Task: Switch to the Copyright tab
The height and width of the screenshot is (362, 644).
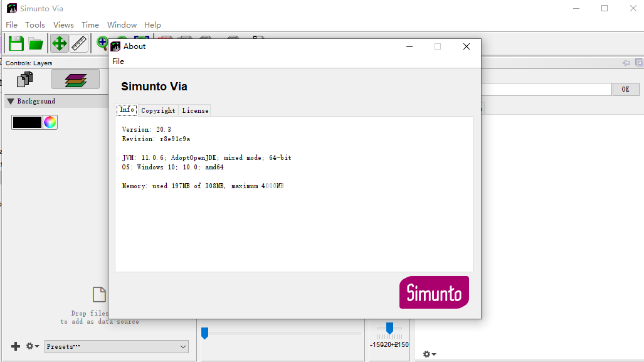Action: 158,110
